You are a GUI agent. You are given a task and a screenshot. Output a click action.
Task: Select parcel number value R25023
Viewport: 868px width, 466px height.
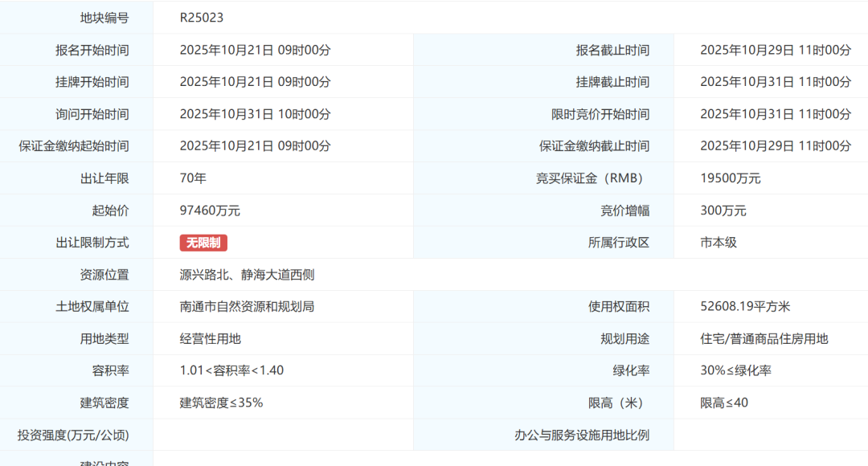click(x=202, y=18)
